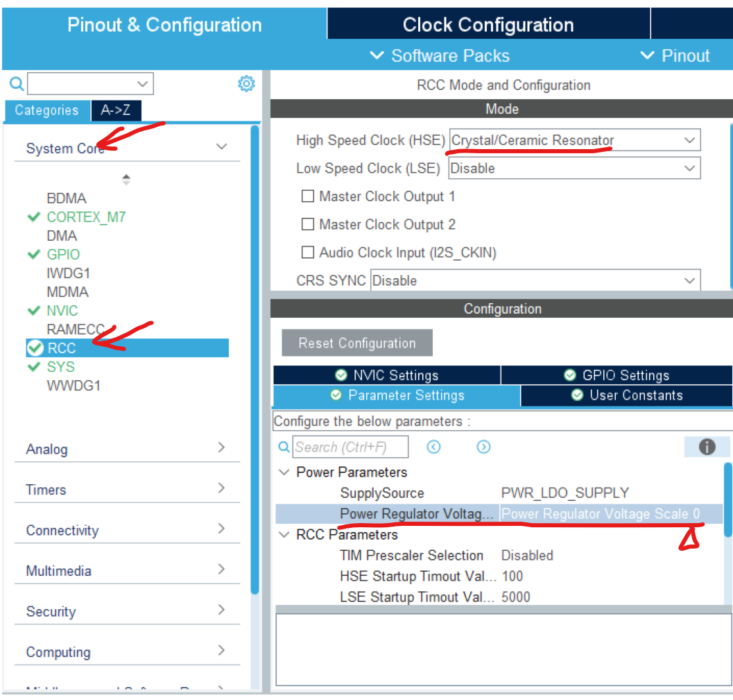Switch to the Clock Configuration tab
The width and height of the screenshot is (733, 700).
pos(488,25)
